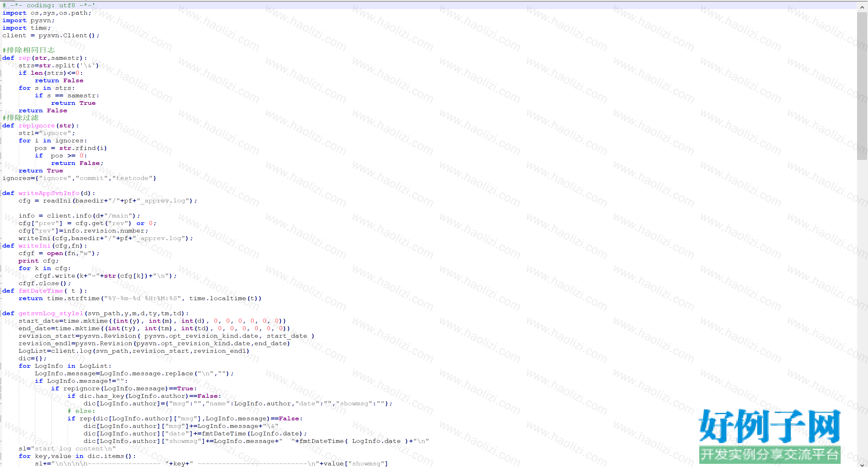
Task: Click the function name 'writeAppSvnInfo'
Action: [49, 193]
